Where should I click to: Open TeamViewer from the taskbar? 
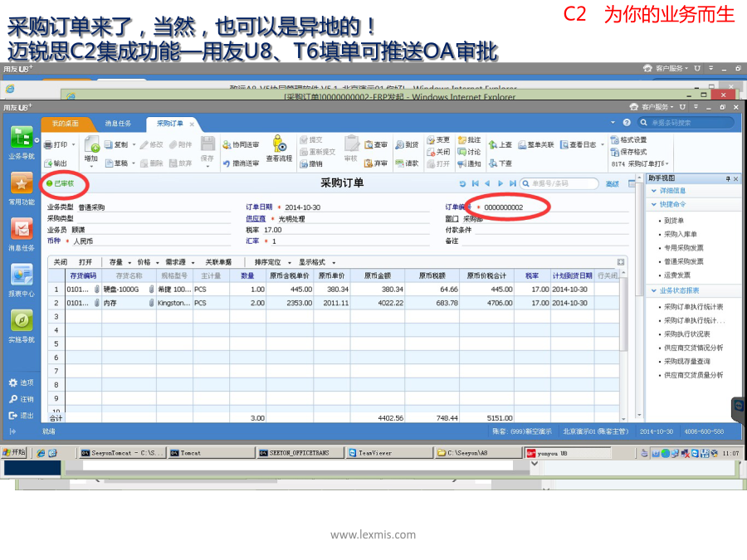point(389,453)
